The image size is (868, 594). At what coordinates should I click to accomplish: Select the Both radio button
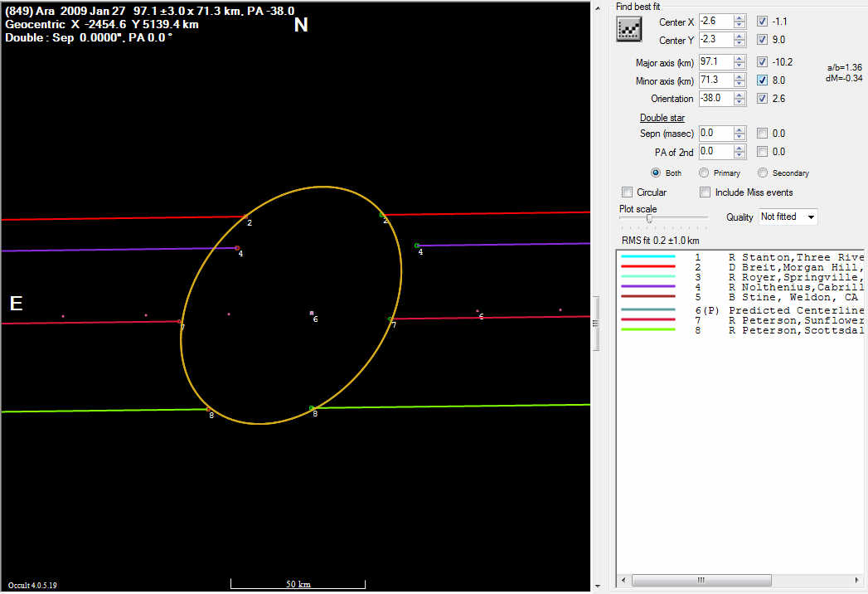click(656, 173)
